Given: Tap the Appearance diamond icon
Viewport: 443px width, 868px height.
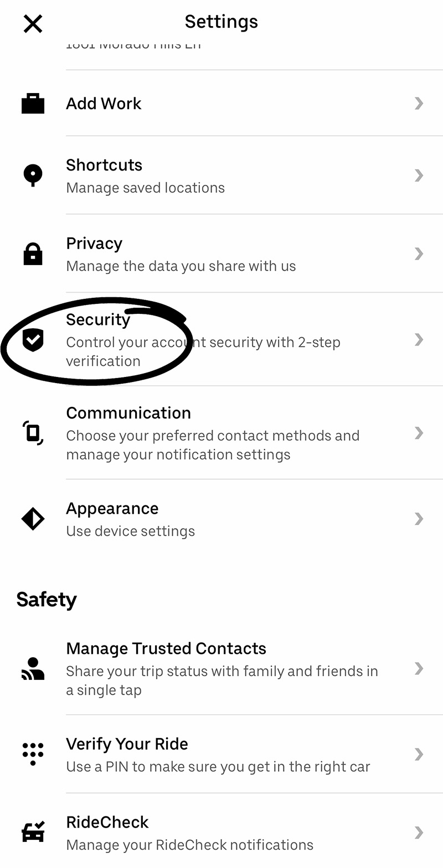Looking at the screenshot, I should [x=33, y=519].
